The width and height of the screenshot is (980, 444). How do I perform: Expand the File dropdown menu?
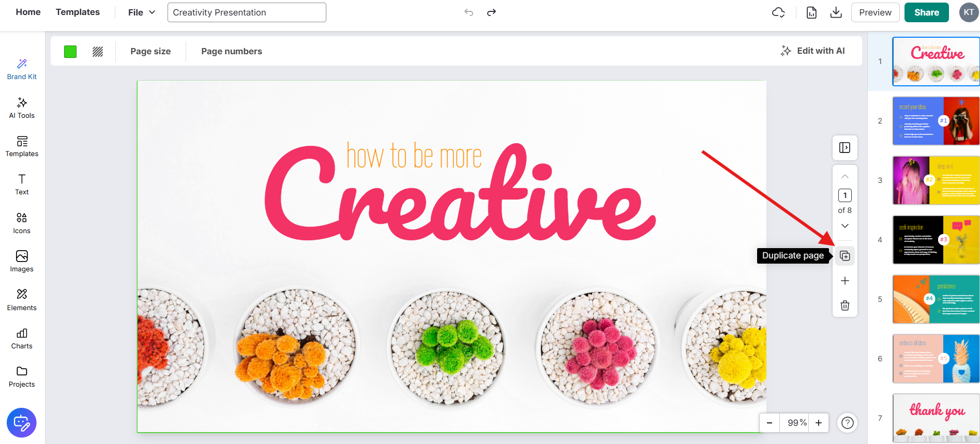pos(142,12)
